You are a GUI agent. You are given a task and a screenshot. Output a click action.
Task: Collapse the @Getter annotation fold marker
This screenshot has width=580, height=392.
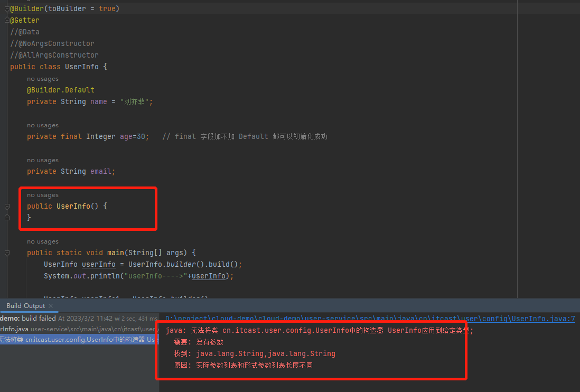click(7, 20)
